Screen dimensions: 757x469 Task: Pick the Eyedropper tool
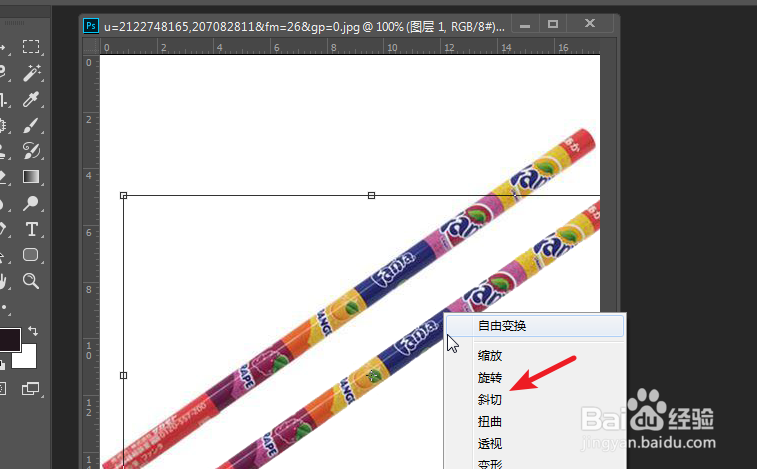click(31, 99)
